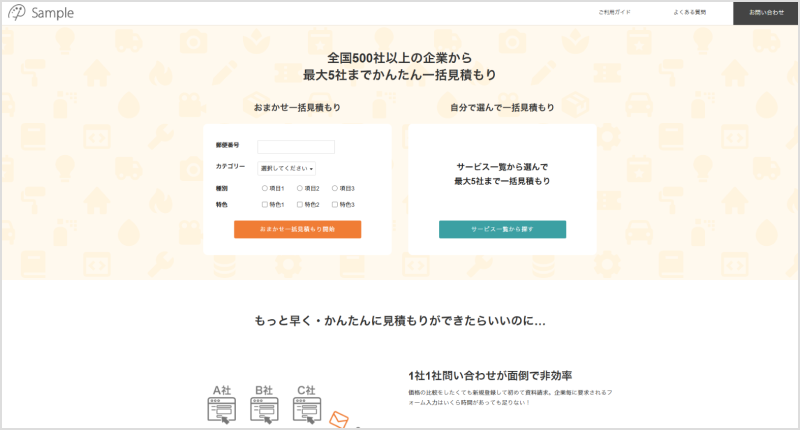800x430 pixels.
Task: Click the heading 全国500社以上の企業から
Action: tap(399, 58)
